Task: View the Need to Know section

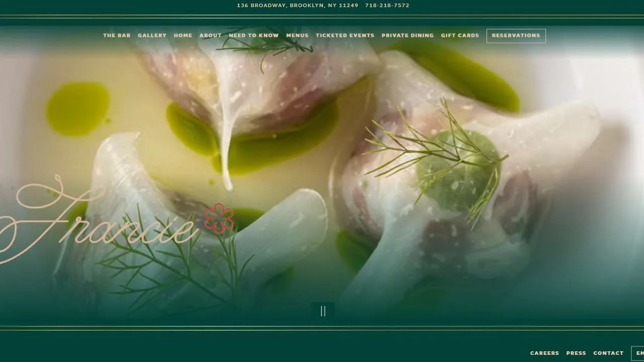Action: [254, 36]
